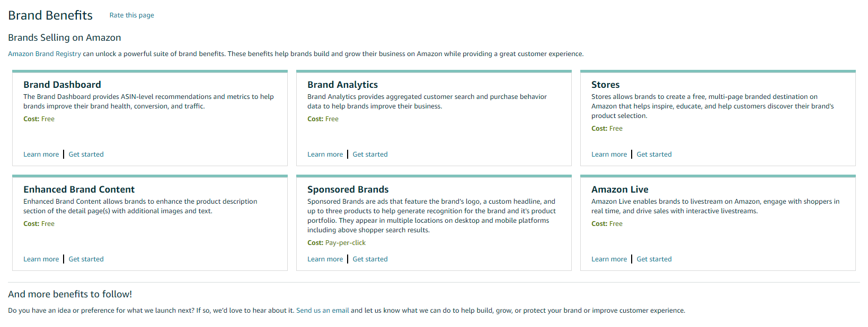This screenshot has width=868, height=327.
Task: Open Learn more under Amazon Live
Action: [x=609, y=259]
